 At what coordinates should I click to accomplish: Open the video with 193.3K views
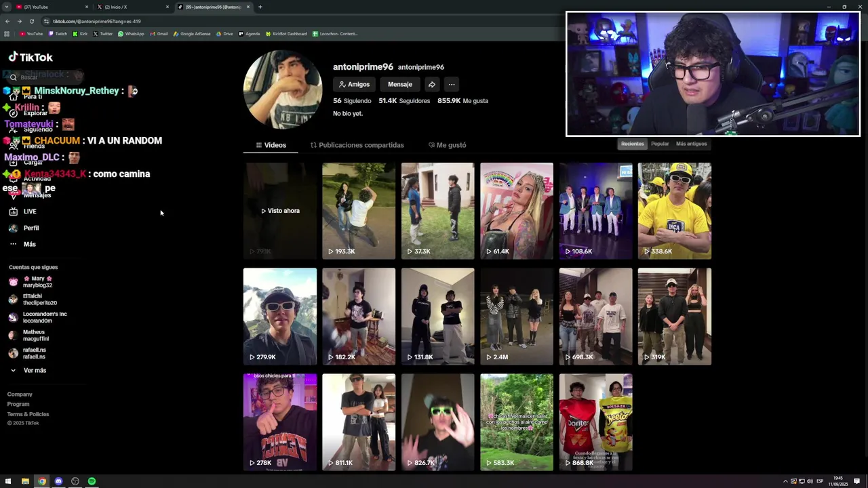359,211
